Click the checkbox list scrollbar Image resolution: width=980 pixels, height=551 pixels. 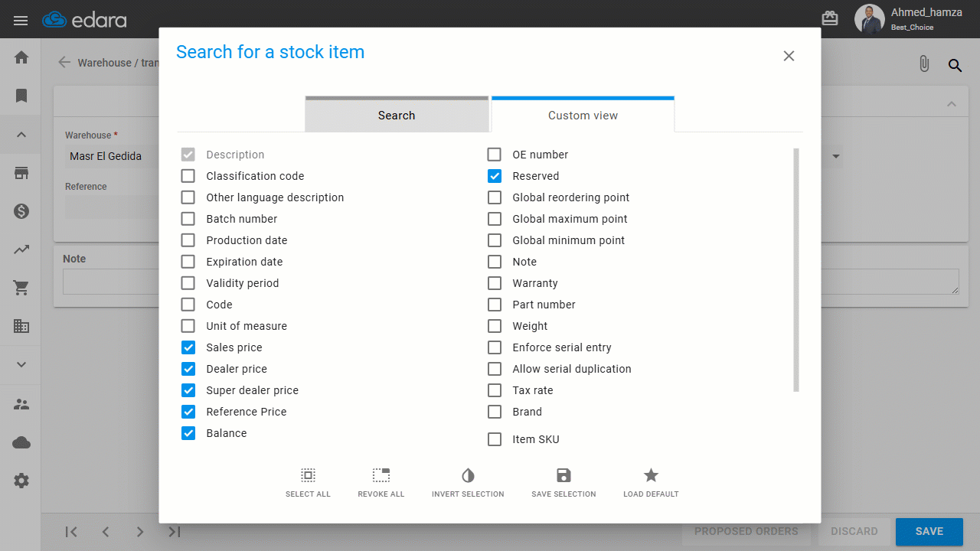pos(796,269)
